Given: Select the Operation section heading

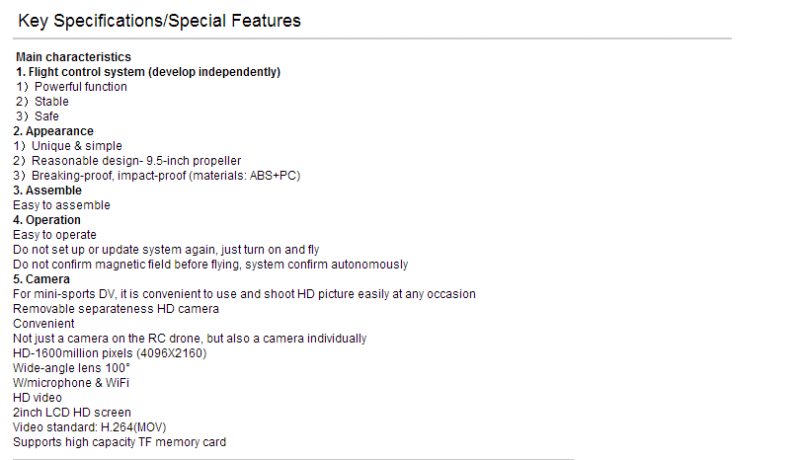Looking at the screenshot, I should point(47,220).
